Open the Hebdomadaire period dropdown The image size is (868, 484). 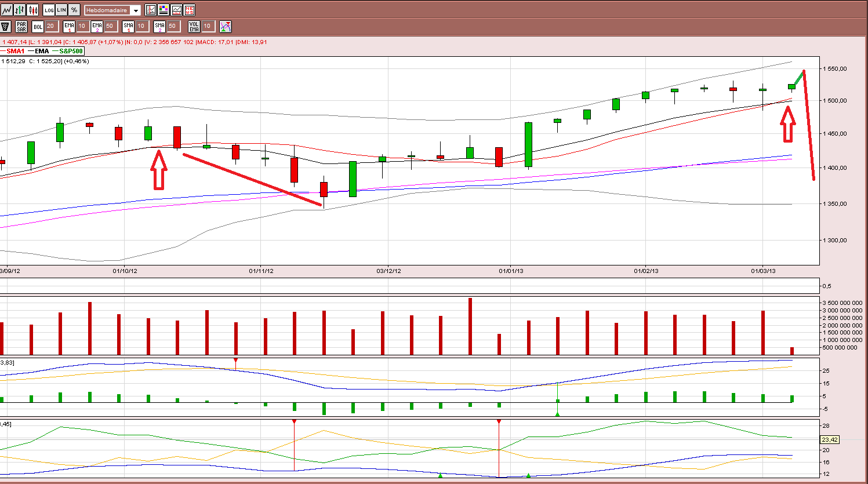pyautogui.click(x=112, y=10)
